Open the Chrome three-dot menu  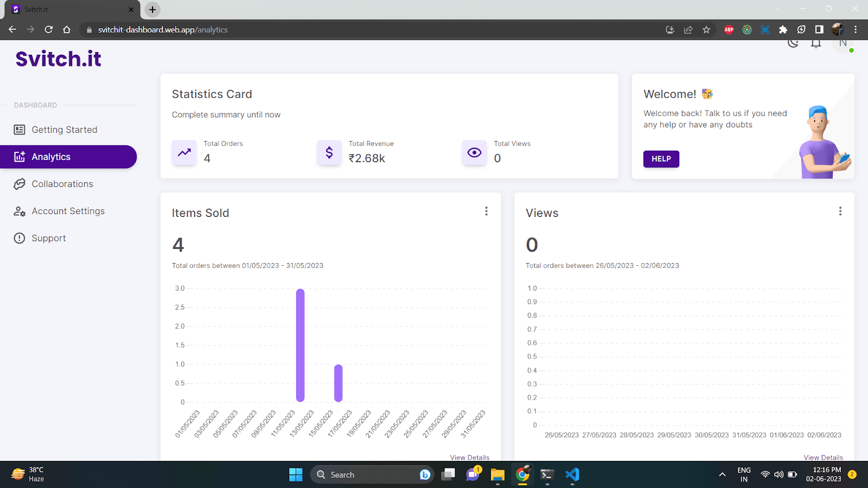(x=856, y=30)
